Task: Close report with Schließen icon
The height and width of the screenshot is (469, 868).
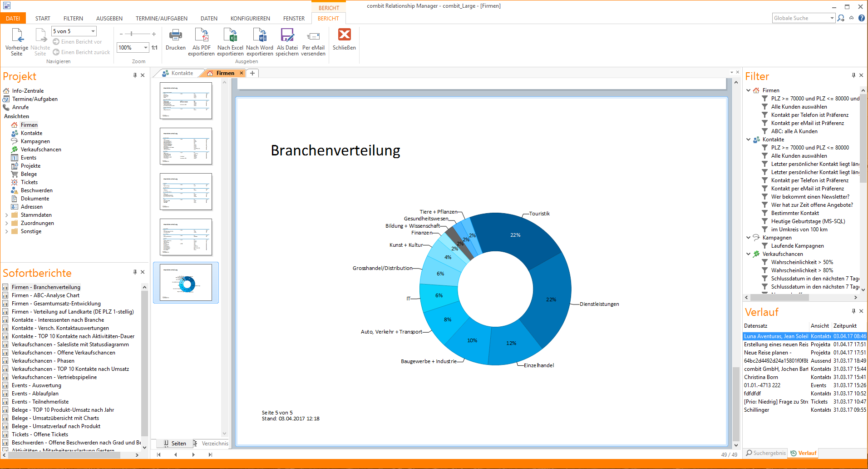Action: pyautogui.click(x=344, y=35)
